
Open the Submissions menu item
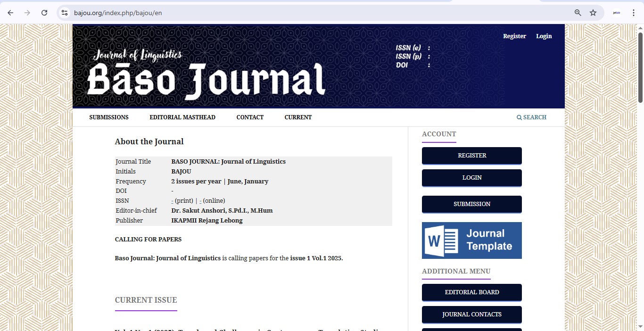tap(109, 117)
